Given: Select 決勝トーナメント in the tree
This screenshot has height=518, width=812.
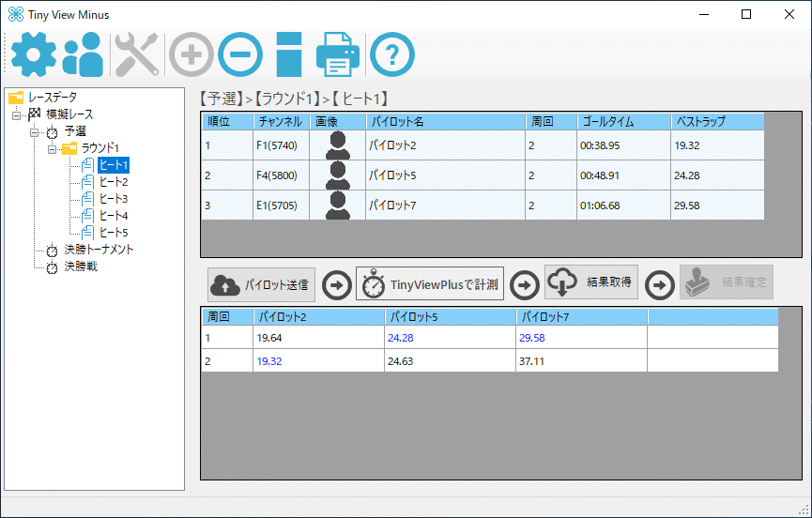Looking at the screenshot, I should pos(99,250).
